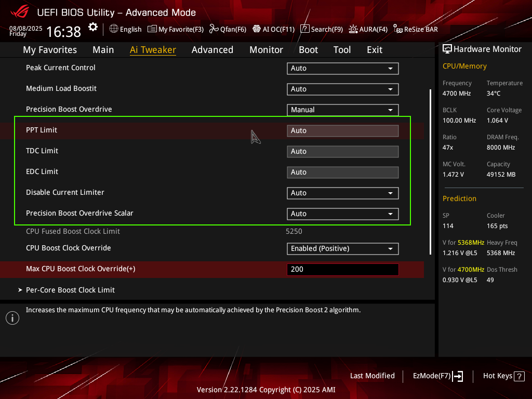Click the 8000 MHz DRAM frequency value
The width and height of the screenshot is (532, 399).
[x=501, y=148]
